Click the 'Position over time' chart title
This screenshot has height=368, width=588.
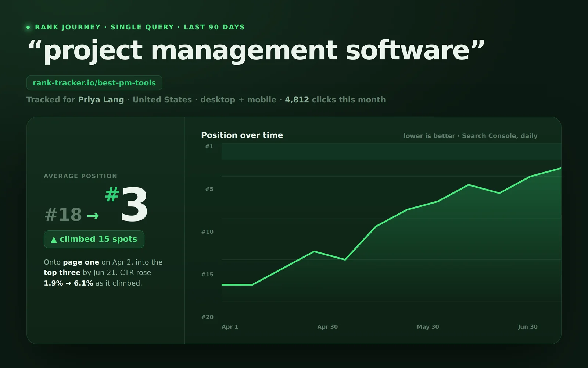[242, 135]
